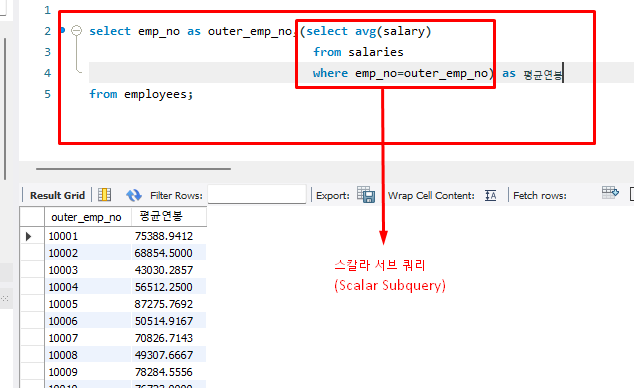634x388 pixels.
Task: Collapse the select statement fold marker
Action: (x=76, y=31)
